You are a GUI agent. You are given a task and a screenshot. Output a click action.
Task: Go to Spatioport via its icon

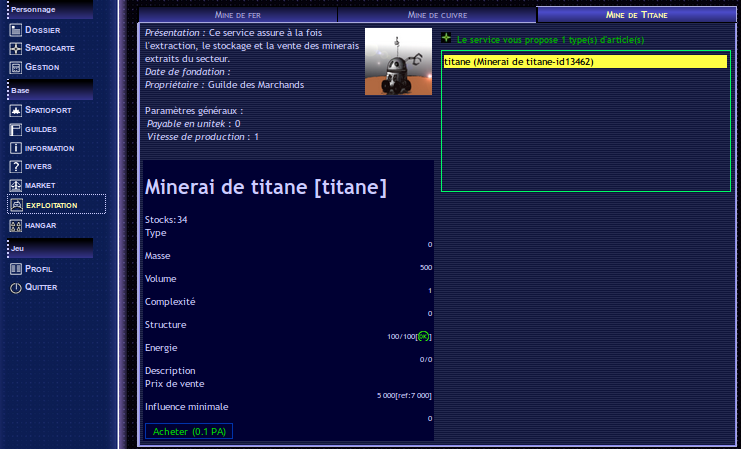[x=15, y=110]
